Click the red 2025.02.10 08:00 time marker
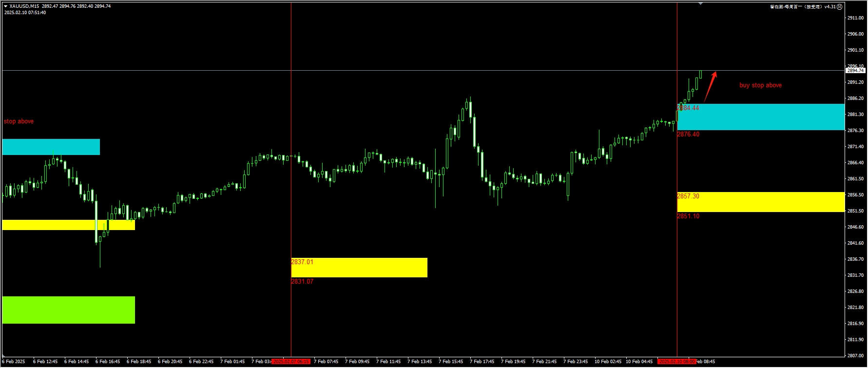Image resolution: width=868 pixels, height=368 pixels. point(676,362)
